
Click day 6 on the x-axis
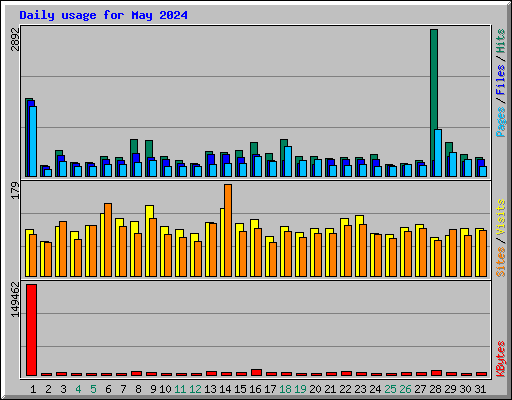click(108, 389)
